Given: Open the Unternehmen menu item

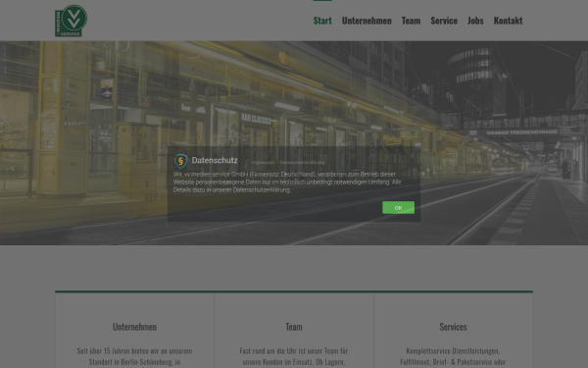Looking at the screenshot, I should tap(367, 21).
